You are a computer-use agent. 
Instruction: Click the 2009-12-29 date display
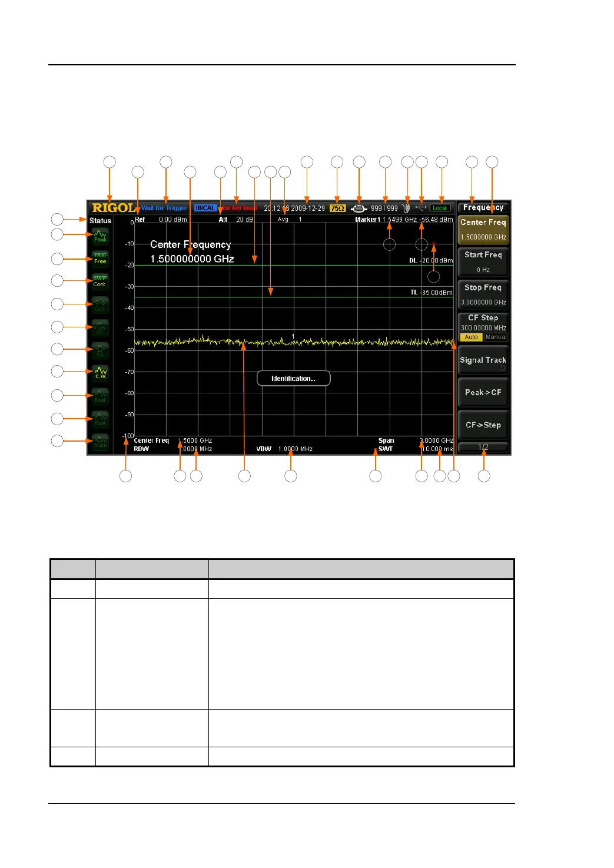click(308, 208)
